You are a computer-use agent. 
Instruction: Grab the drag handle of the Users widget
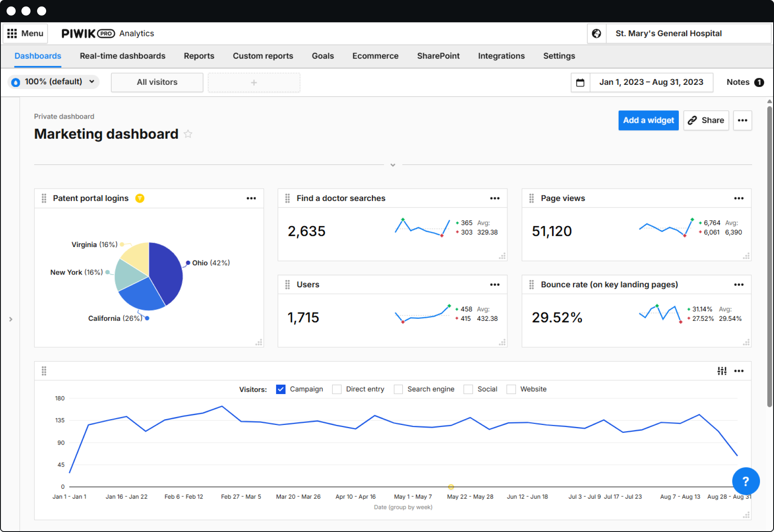tap(288, 285)
